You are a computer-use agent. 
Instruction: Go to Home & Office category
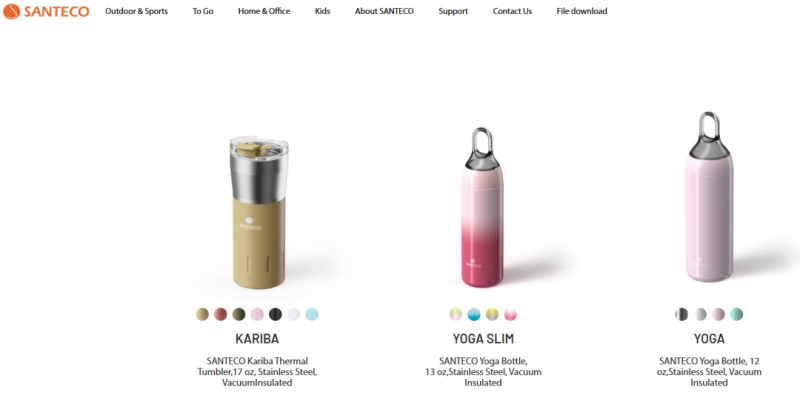[x=264, y=11]
